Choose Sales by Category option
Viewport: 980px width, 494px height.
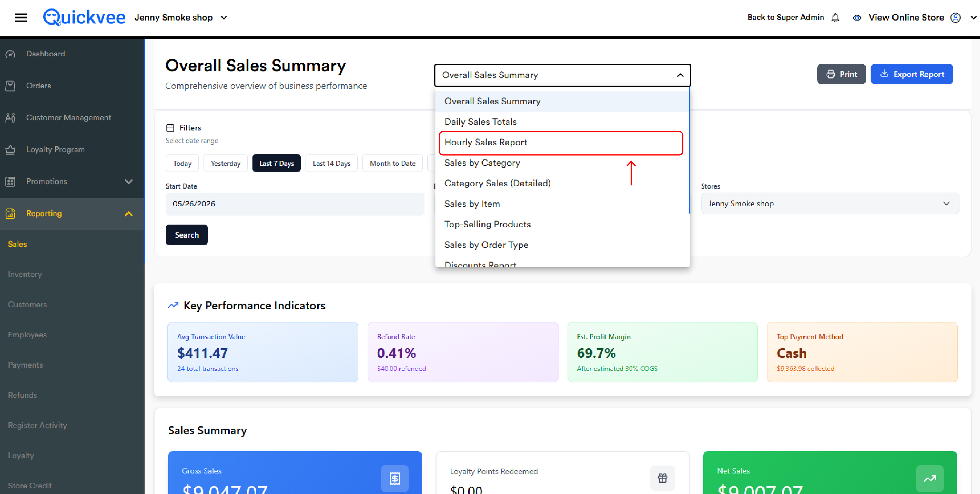click(x=562, y=163)
